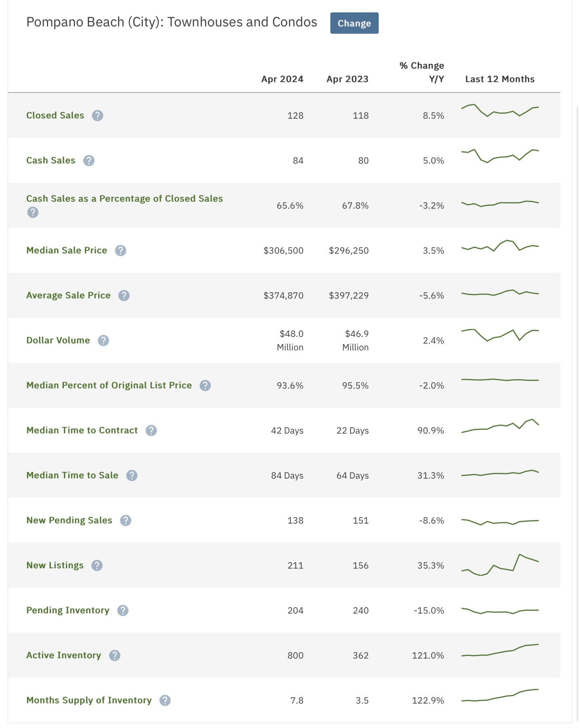Click help icon for Median Time to Contract
Image resolution: width=580 pixels, height=728 pixels.
coord(151,431)
